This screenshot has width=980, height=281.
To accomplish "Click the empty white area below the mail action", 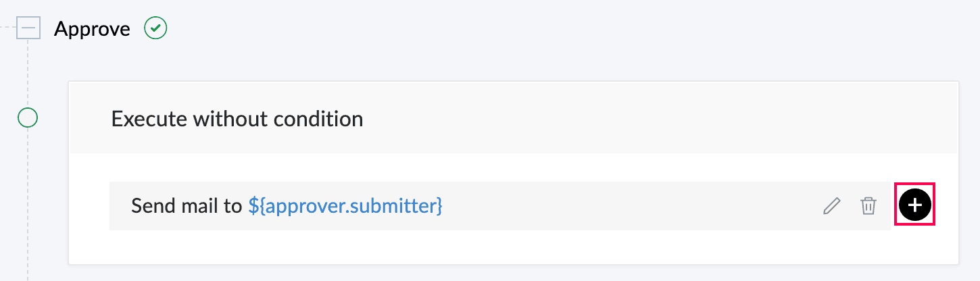I will pos(514,247).
